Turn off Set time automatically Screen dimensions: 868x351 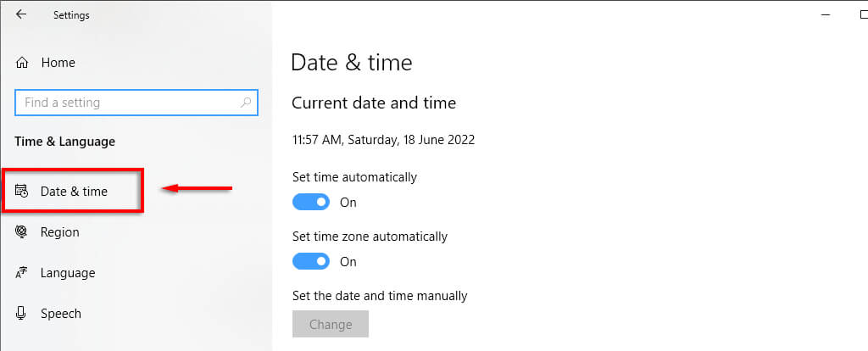(310, 203)
